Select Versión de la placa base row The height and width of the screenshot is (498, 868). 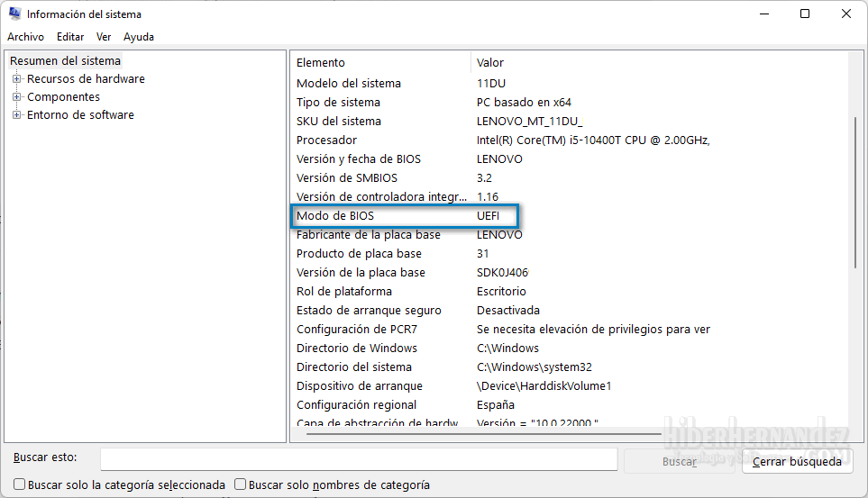pyautogui.click(x=569, y=272)
